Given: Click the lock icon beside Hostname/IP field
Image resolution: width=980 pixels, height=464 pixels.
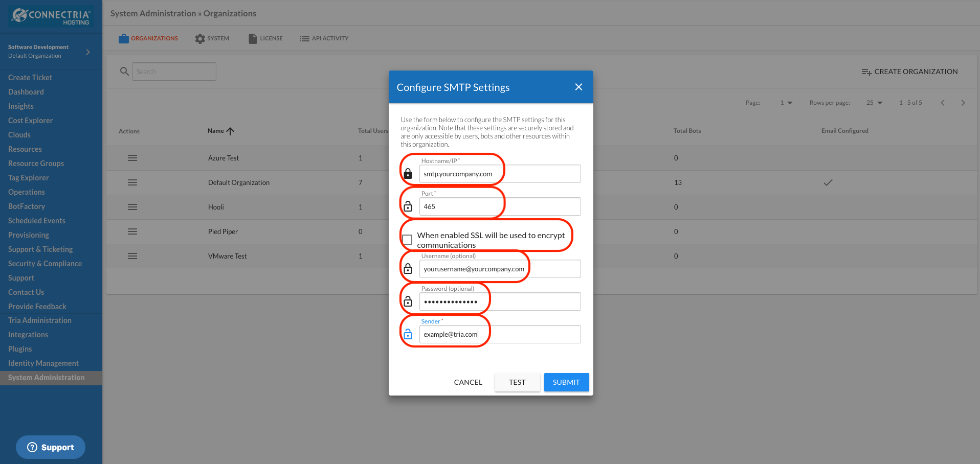Looking at the screenshot, I should point(408,174).
